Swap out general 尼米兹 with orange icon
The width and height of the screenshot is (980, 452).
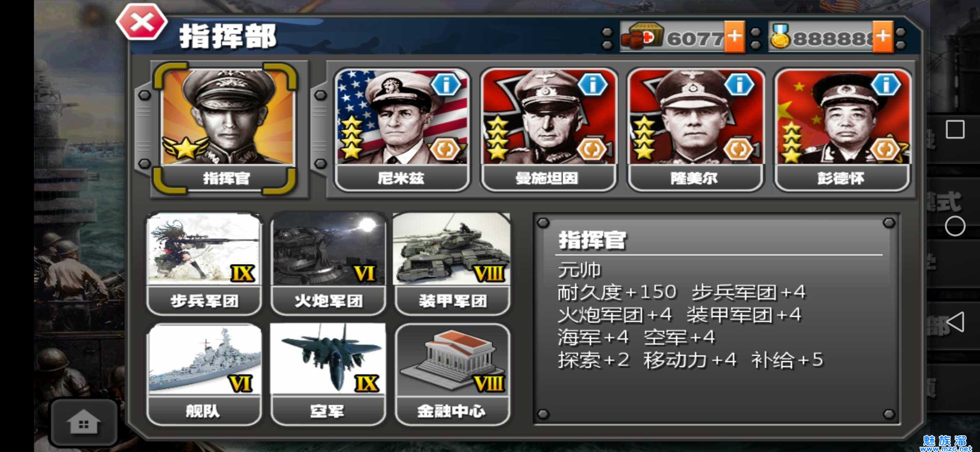click(446, 149)
